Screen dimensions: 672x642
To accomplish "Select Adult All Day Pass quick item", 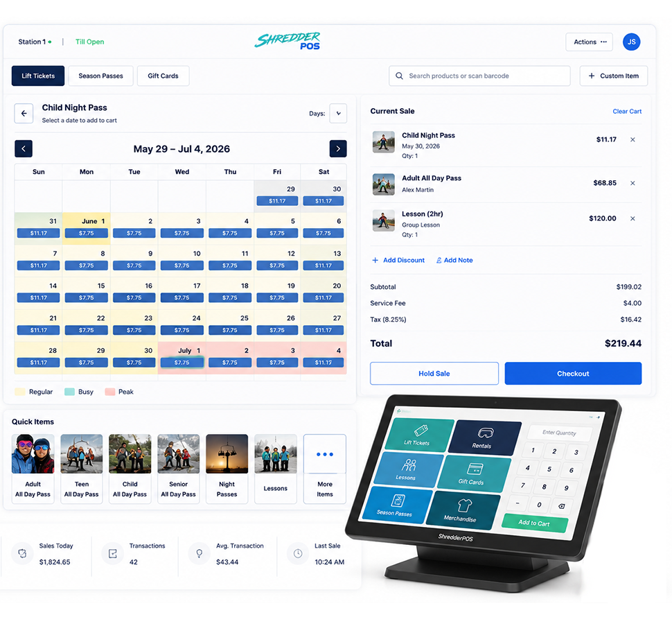I will pos(33,469).
